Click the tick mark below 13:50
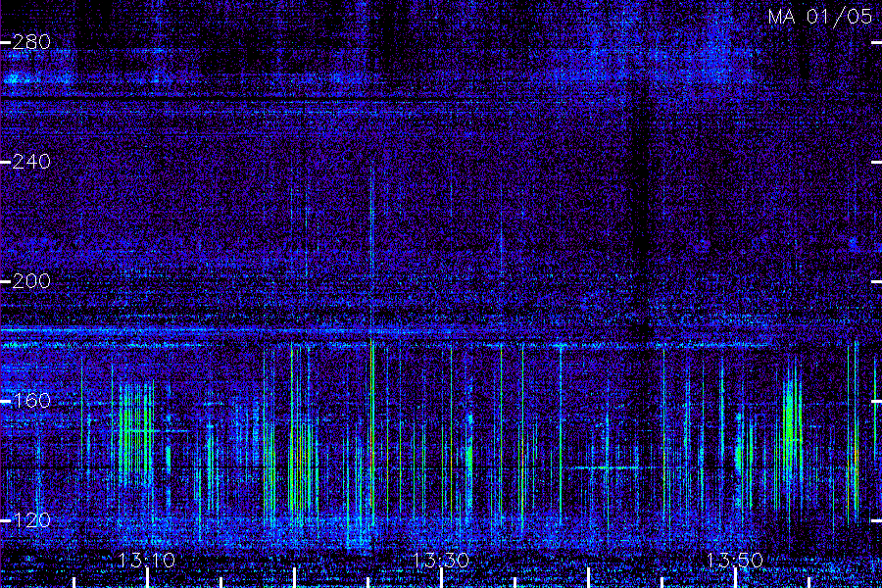The image size is (882, 588). point(736,578)
